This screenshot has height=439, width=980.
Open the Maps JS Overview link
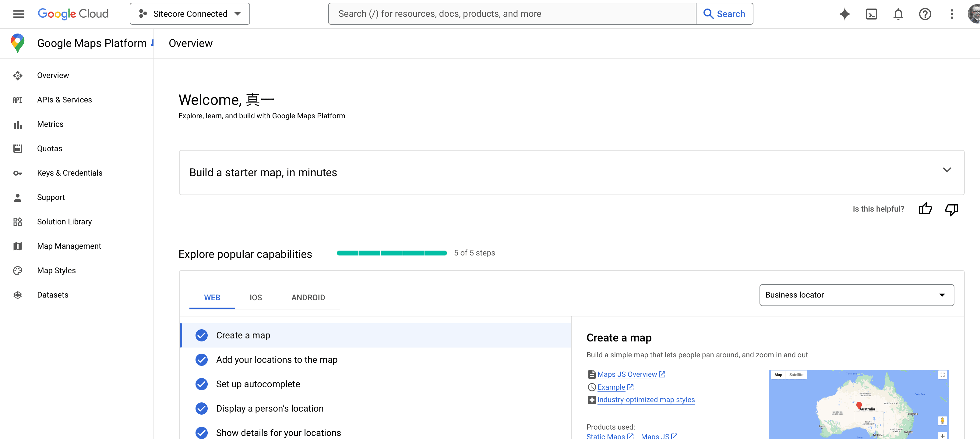[x=627, y=374]
